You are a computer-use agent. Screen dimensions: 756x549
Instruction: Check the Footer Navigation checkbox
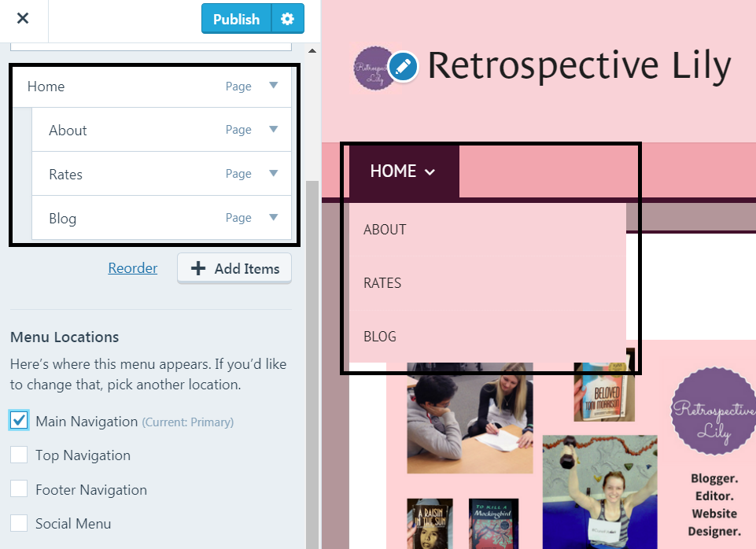tap(19, 489)
